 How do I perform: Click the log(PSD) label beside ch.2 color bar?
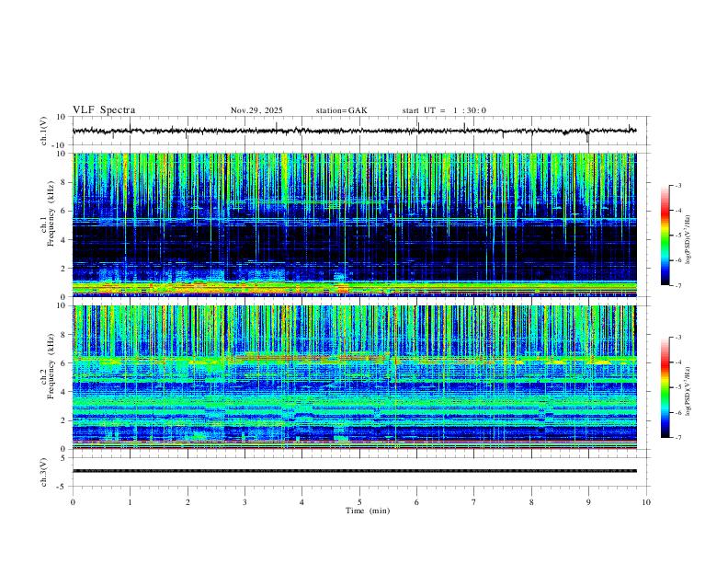[x=688, y=391]
